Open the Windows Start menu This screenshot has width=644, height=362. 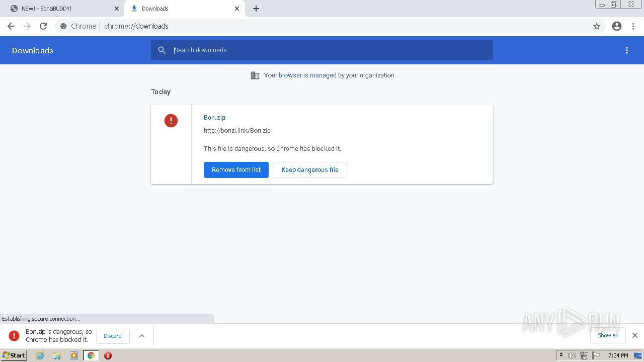(14, 355)
